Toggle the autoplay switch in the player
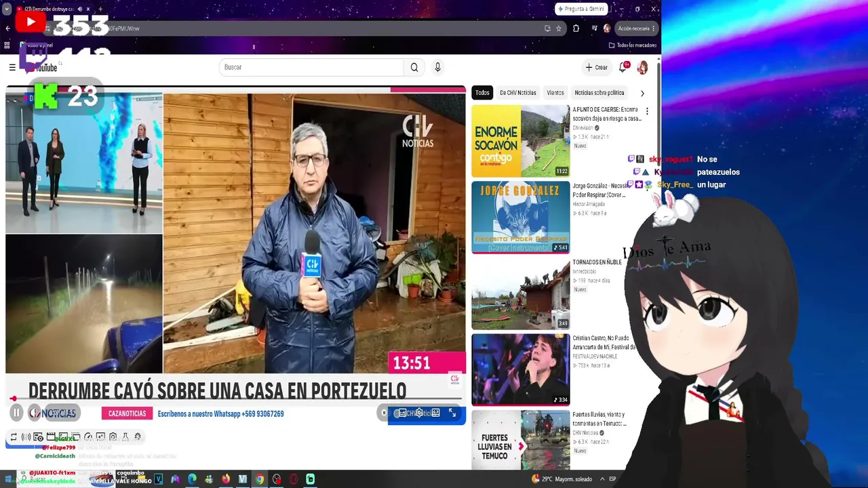 pos(384,413)
